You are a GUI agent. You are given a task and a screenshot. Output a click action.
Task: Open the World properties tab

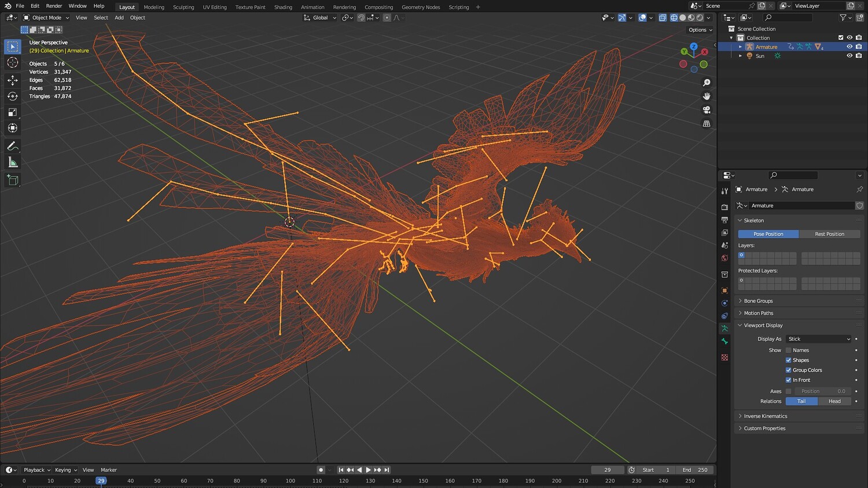click(724, 258)
